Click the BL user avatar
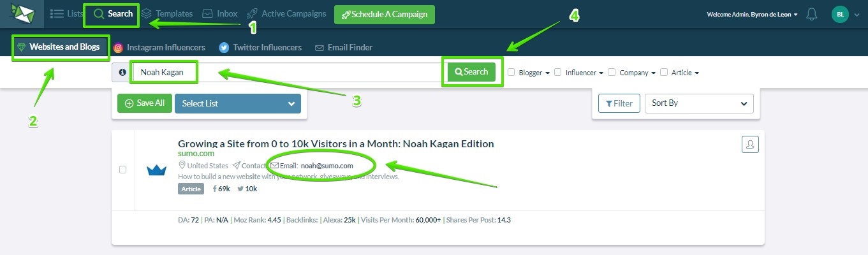Viewport: 868px width, 255px height. 841,14
